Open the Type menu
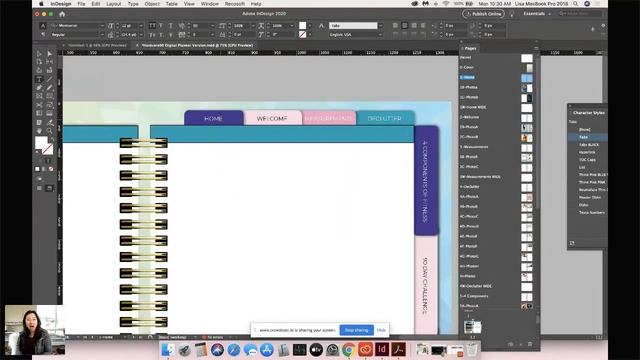 133,4
